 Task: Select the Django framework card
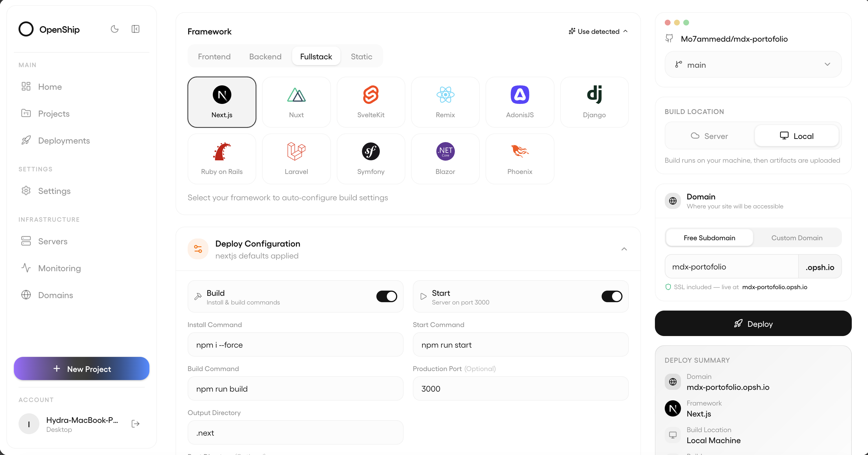pyautogui.click(x=594, y=102)
